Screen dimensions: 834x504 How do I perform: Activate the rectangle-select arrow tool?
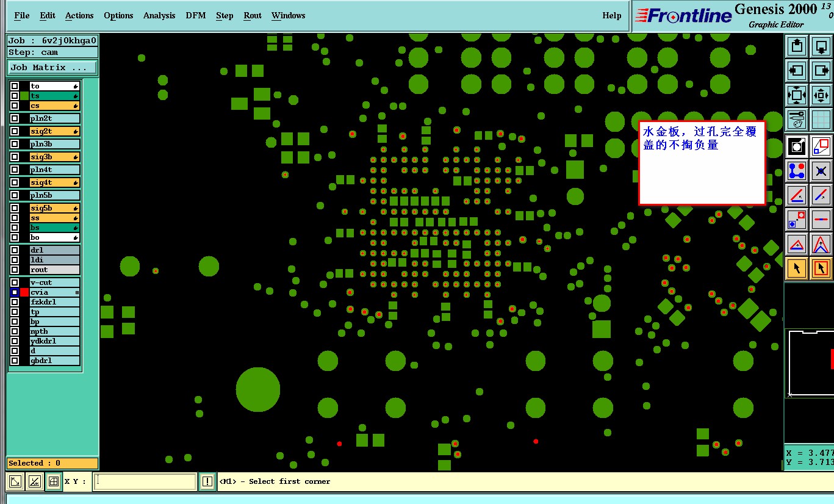coord(821,268)
